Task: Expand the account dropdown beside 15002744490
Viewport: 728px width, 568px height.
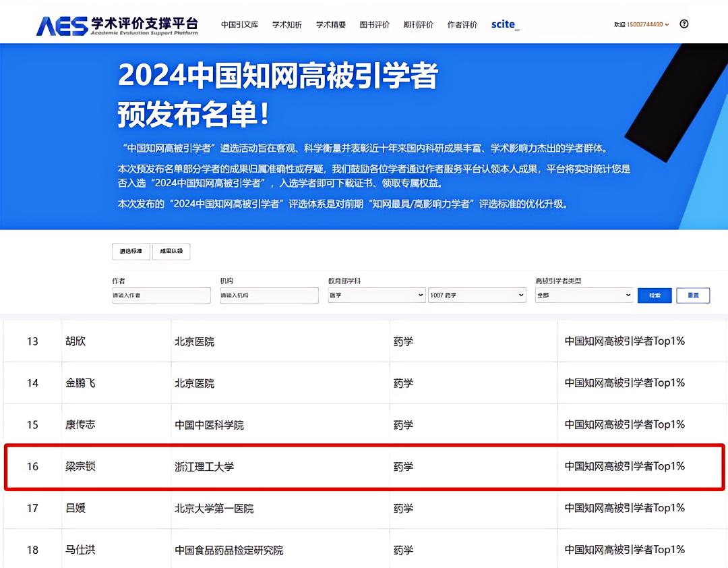Action: (667, 25)
